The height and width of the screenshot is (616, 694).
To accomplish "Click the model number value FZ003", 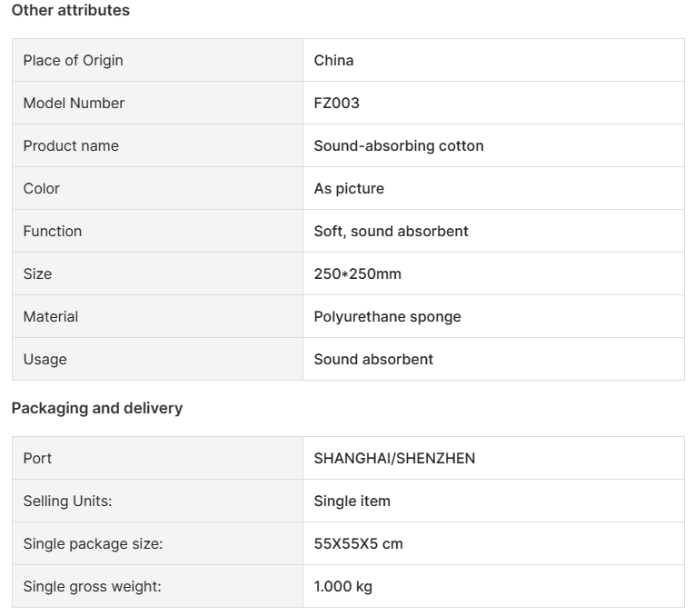I will [336, 104].
